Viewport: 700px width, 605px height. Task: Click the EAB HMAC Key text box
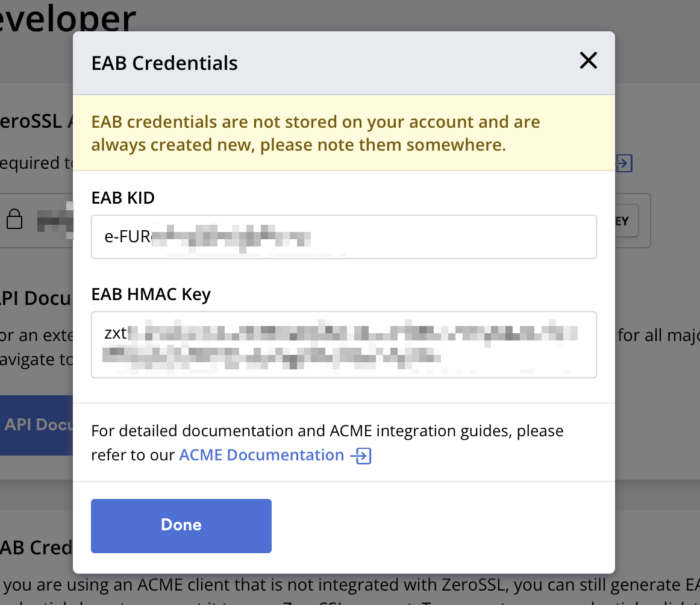343,345
